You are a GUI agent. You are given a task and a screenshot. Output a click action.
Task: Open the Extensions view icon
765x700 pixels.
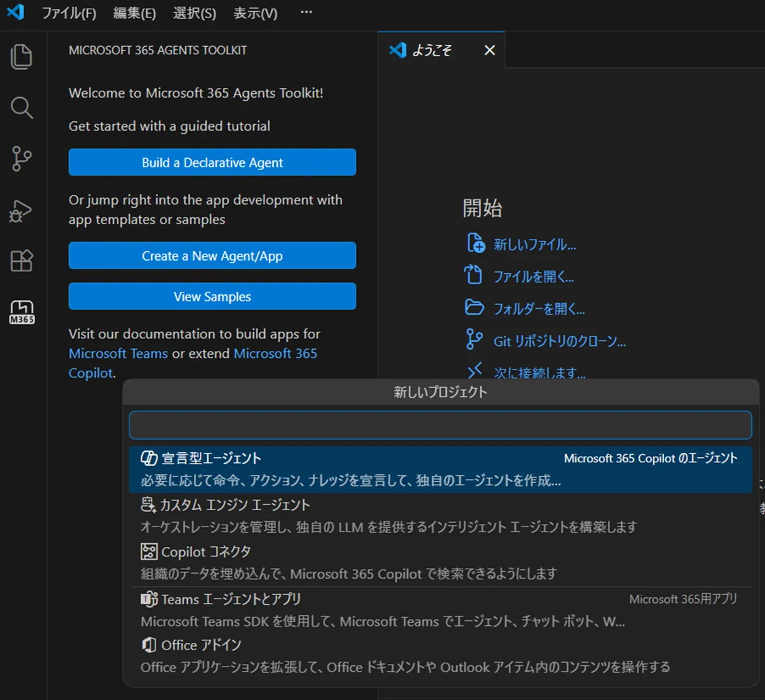(x=22, y=261)
